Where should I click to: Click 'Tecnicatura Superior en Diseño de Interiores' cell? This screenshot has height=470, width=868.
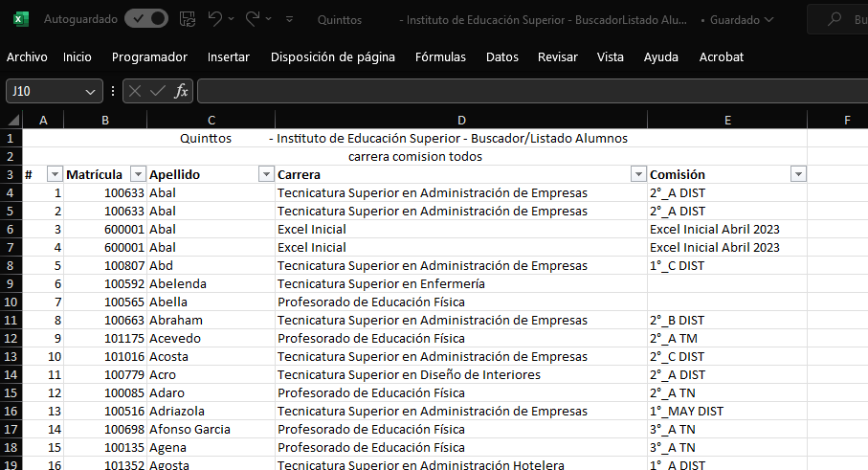(461, 375)
